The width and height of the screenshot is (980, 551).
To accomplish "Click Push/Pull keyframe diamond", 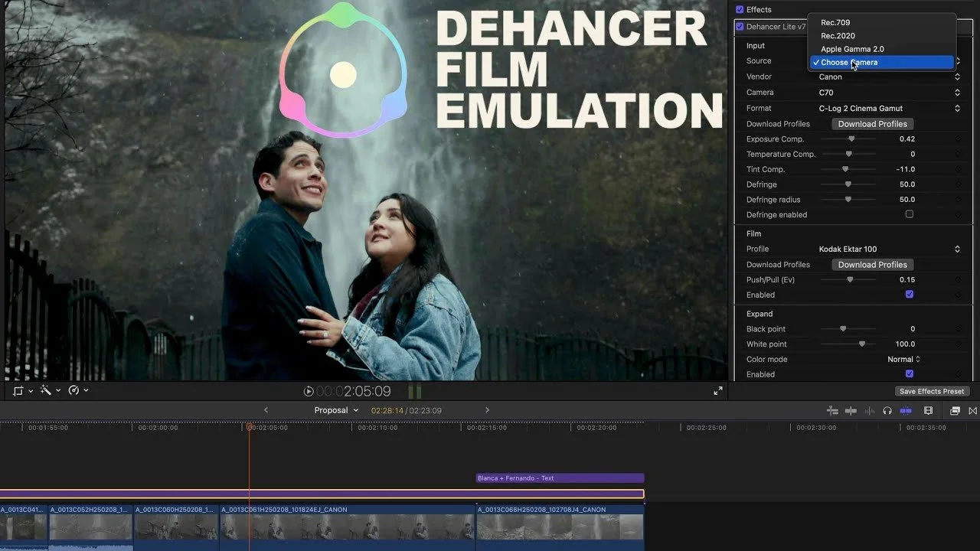I will [958, 280].
